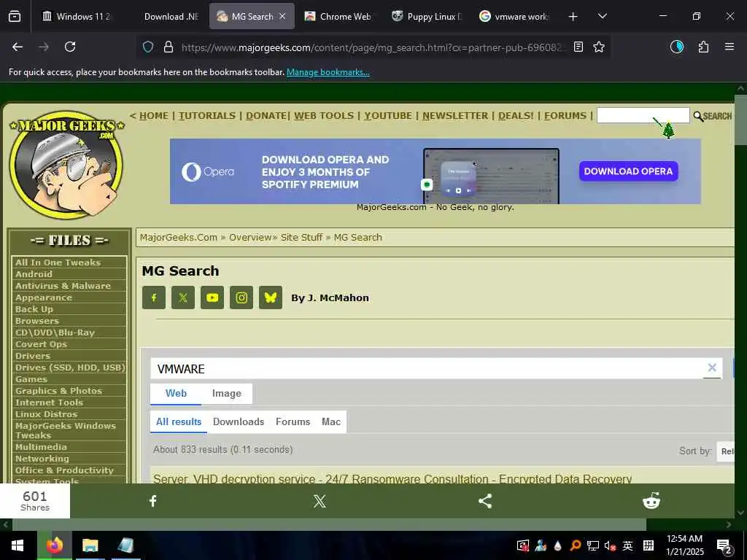Image resolution: width=747 pixels, height=560 pixels.
Task: Click the SEARCH magnifier button in header
Action: pyautogui.click(x=712, y=116)
